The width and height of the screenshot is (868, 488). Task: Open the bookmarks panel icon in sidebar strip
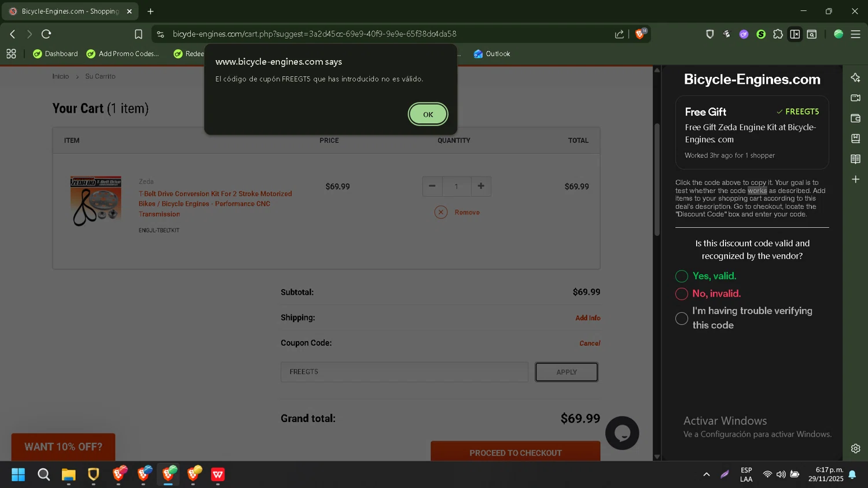pyautogui.click(x=855, y=138)
